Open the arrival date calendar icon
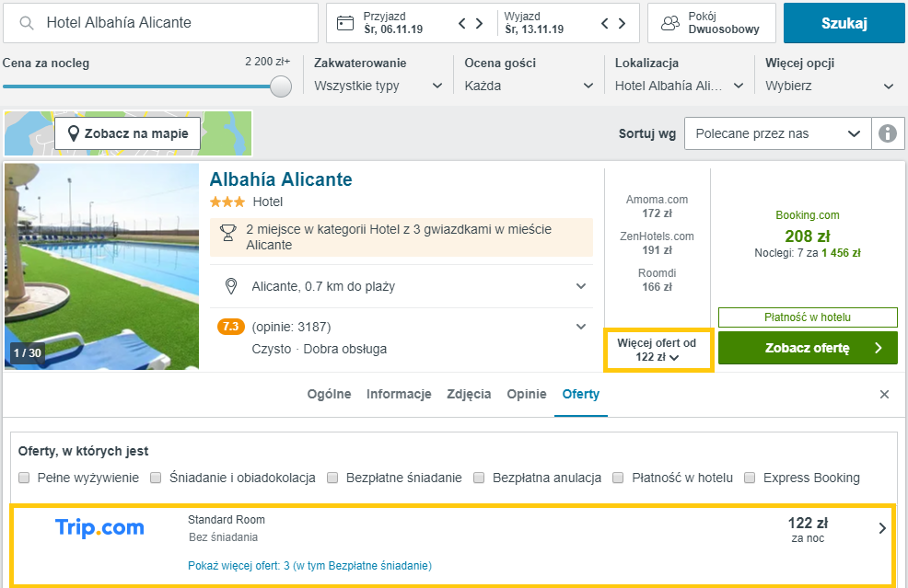Image resolution: width=908 pixels, height=588 pixels. 345,23
